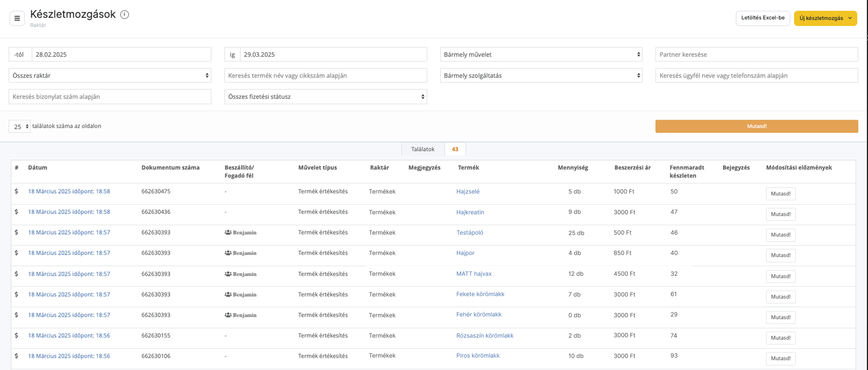Change the results-per-page selector showing 25
Screen dimensions: 868x370
point(20,127)
